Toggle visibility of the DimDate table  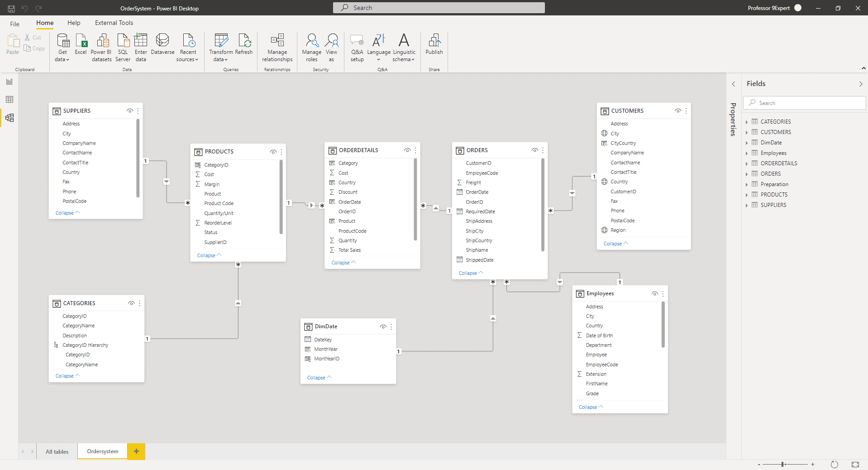[x=383, y=326]
